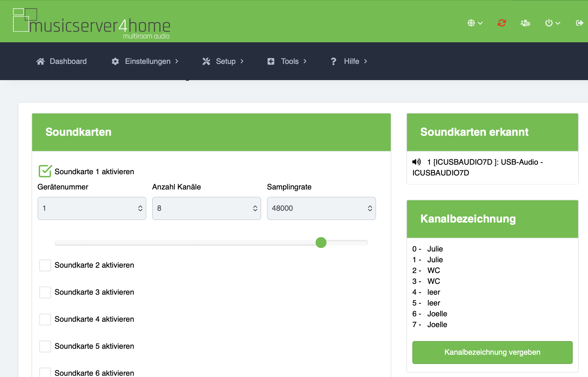Click the speaker icon by ICUSBAUDIO7D
This screenshot has width=588, height=377.
416,162
